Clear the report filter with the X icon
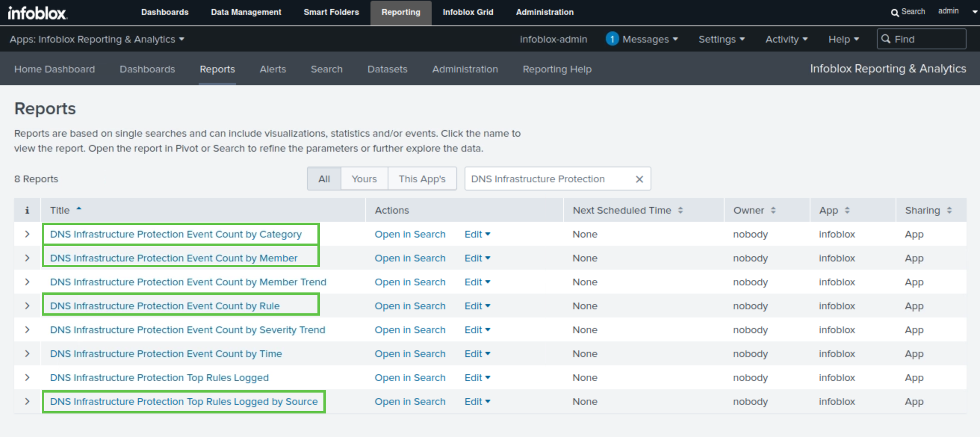Image resolution: width=980 pixels, height=437 pixels. coord(639,179)
